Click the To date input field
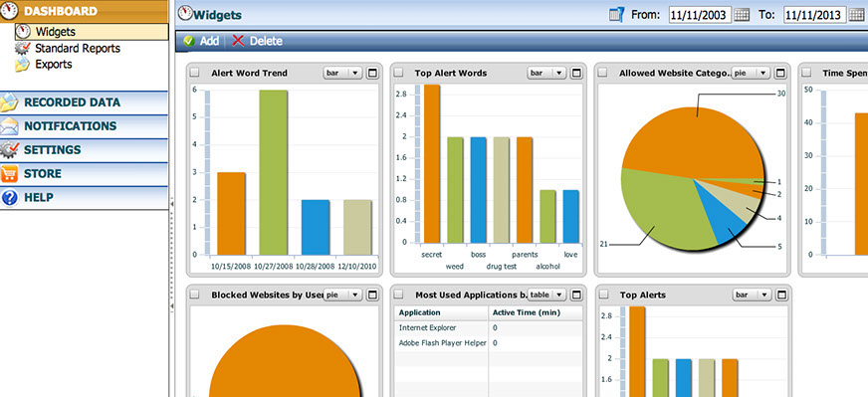The image size is (868, 397). [x=815, y=15]
